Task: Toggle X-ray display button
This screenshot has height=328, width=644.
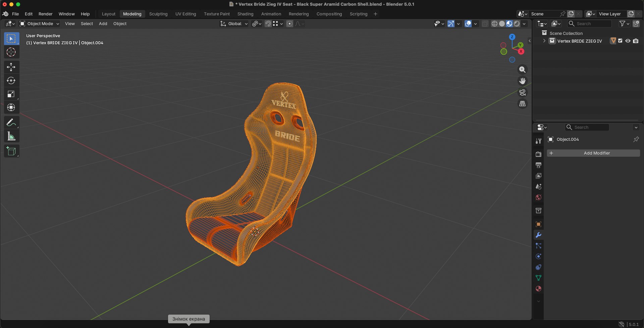Action: [x=485, y=24]
